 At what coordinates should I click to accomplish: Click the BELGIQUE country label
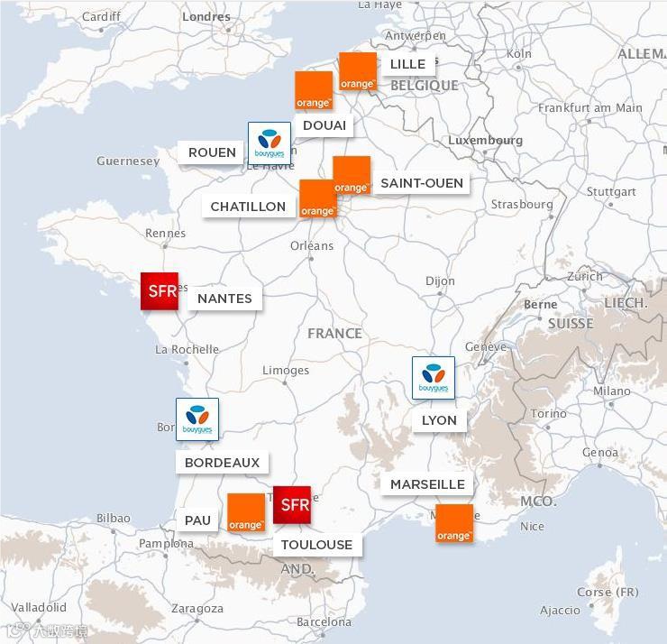click(x=425, y=86)
